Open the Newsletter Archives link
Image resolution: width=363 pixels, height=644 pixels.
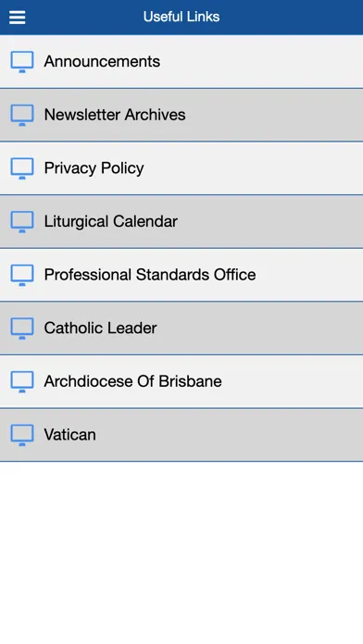181,115
